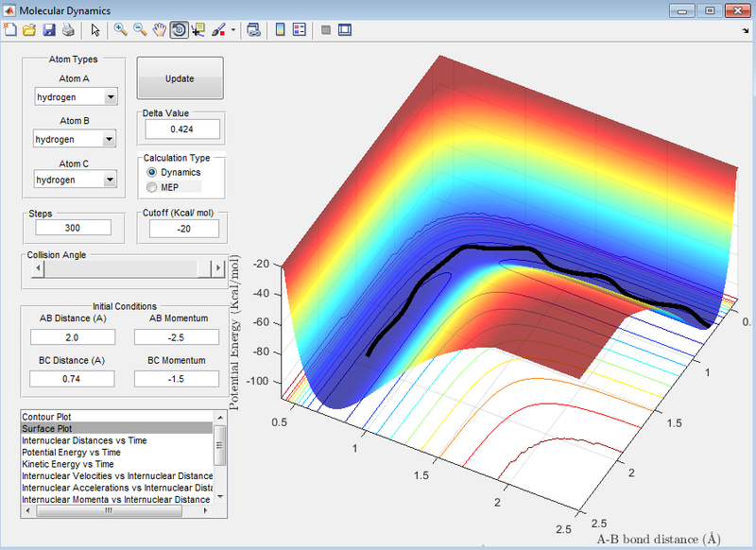Open the Atom A dropdown
This screenshot has height=550, width=756.
(x=111, y=97)
